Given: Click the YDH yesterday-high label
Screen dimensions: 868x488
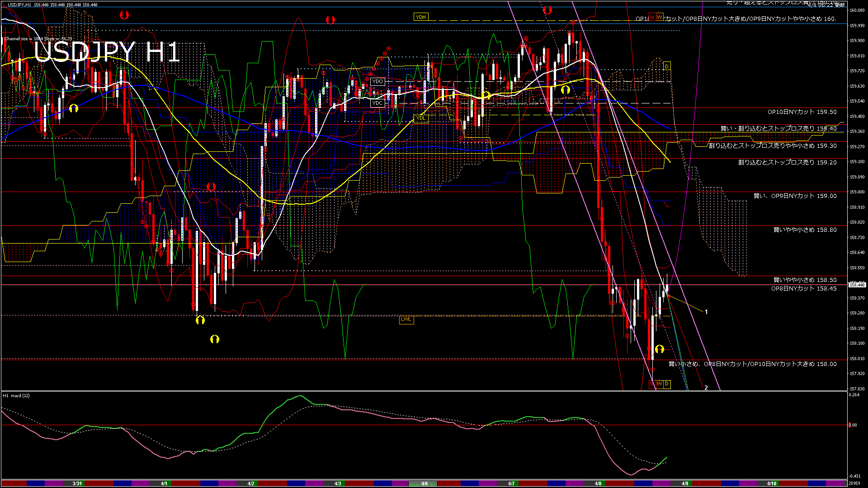Looking at the screenshot, I should pyautogui.click(x=420, y=17).
